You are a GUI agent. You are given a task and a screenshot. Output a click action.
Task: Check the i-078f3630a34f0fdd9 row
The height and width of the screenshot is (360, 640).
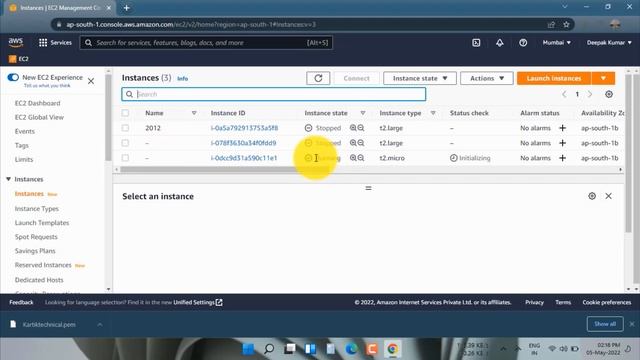coord(125,143)
